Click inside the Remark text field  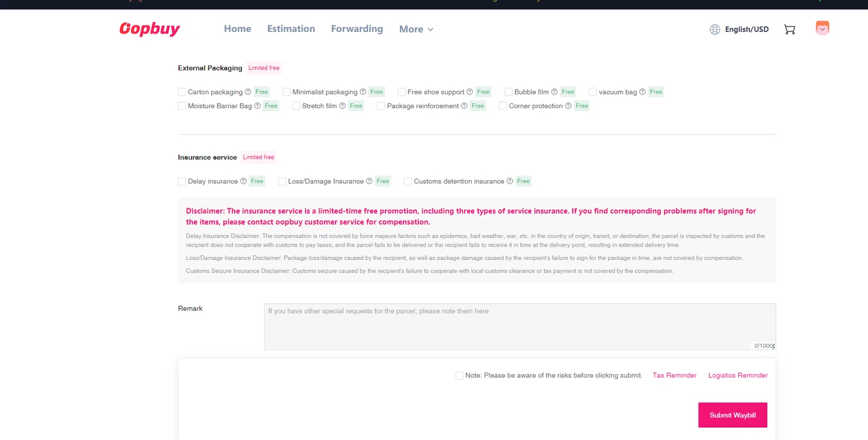(520, 327)
